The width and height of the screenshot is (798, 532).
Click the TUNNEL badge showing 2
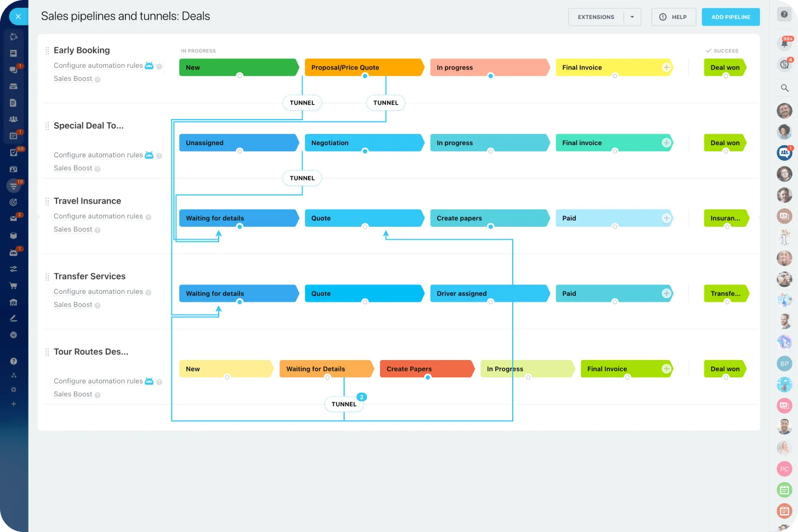361,396
